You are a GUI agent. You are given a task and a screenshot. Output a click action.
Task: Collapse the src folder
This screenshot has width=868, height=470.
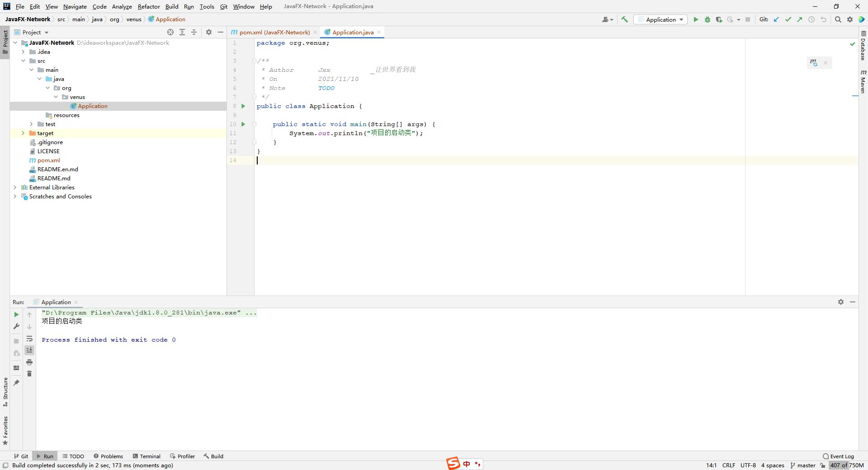click(24, 61)
